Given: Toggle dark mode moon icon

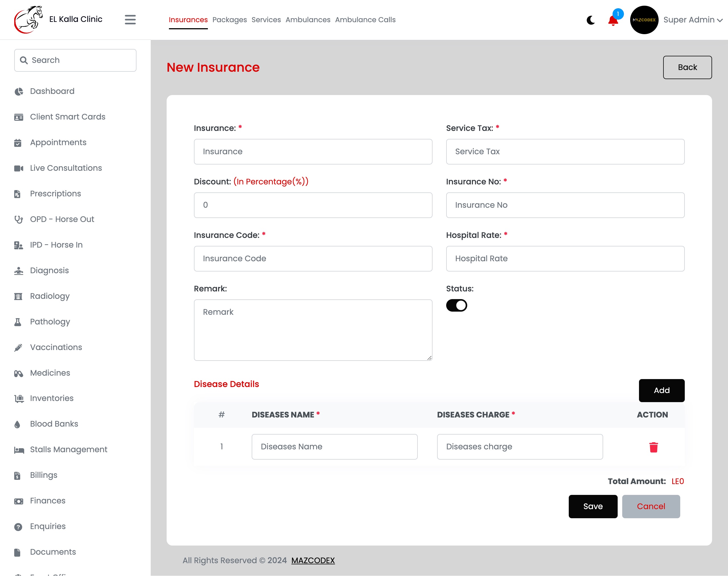Looking at the screenshot, I should 590,20.
